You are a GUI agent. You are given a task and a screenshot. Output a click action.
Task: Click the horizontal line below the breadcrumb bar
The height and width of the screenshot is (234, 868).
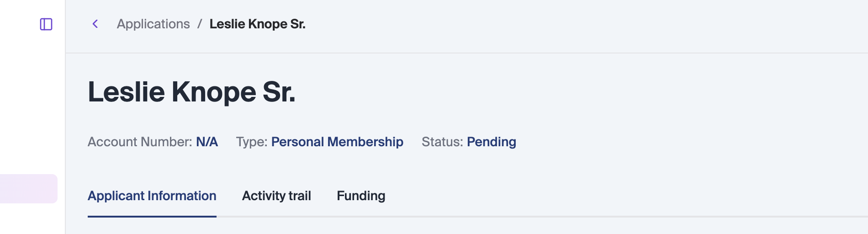click(457, 53)
